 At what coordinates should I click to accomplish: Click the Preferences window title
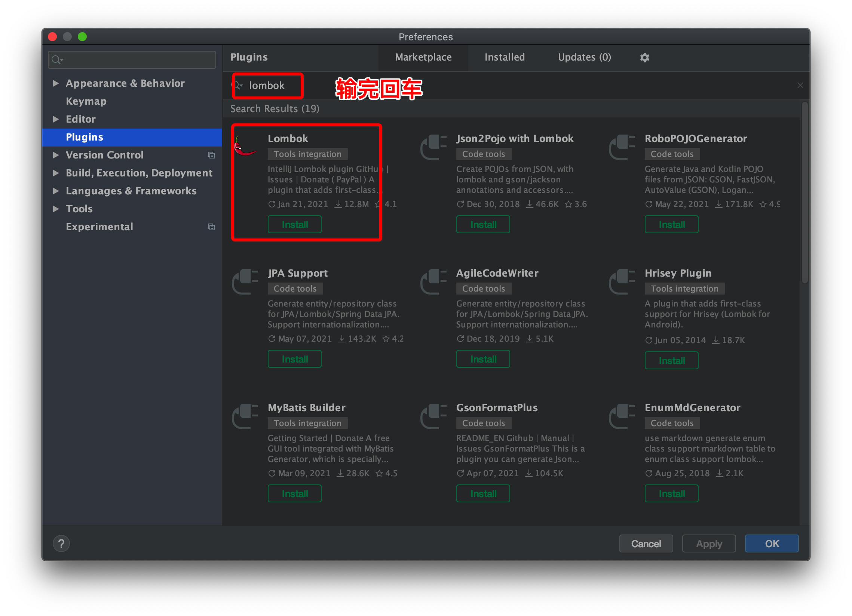[426, 37]
